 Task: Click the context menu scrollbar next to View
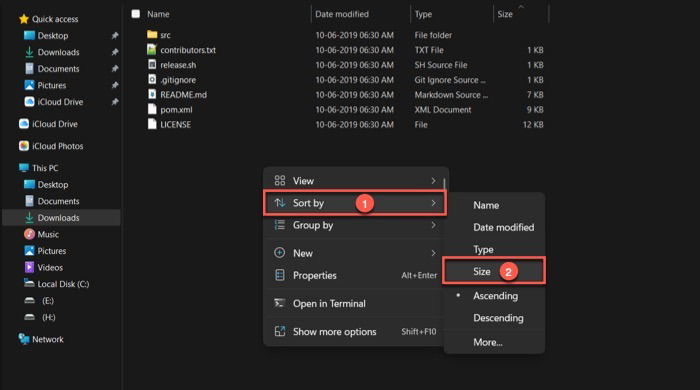444,183
